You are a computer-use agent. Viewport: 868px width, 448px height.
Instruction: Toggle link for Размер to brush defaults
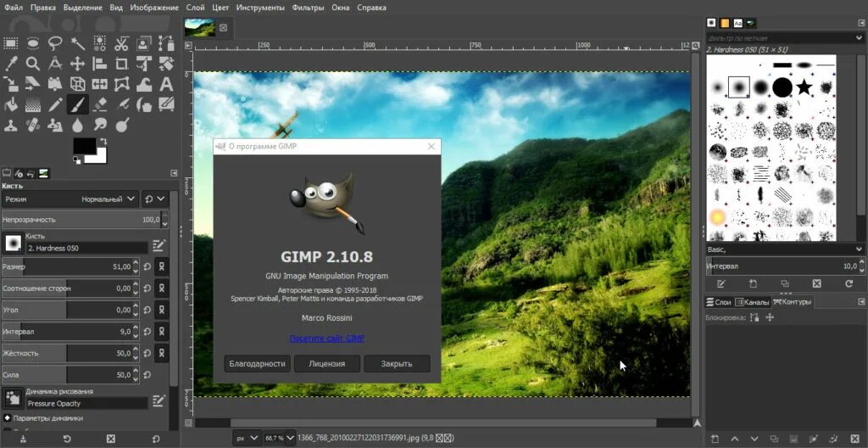pos(162,266)
